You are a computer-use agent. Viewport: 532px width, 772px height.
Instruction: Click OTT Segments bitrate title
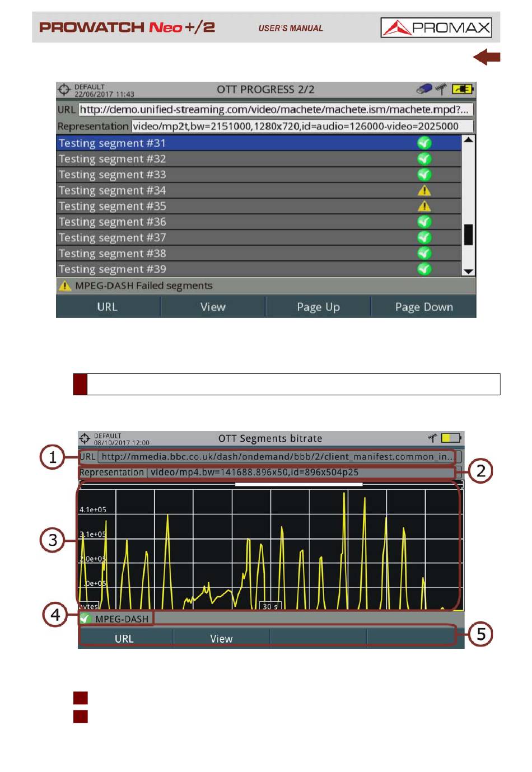click(270, 438)
